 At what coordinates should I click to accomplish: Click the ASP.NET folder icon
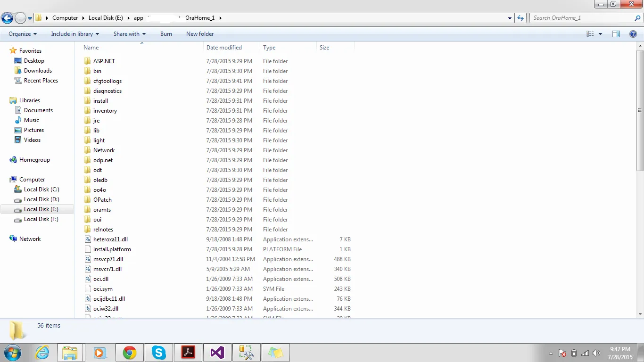87,61
